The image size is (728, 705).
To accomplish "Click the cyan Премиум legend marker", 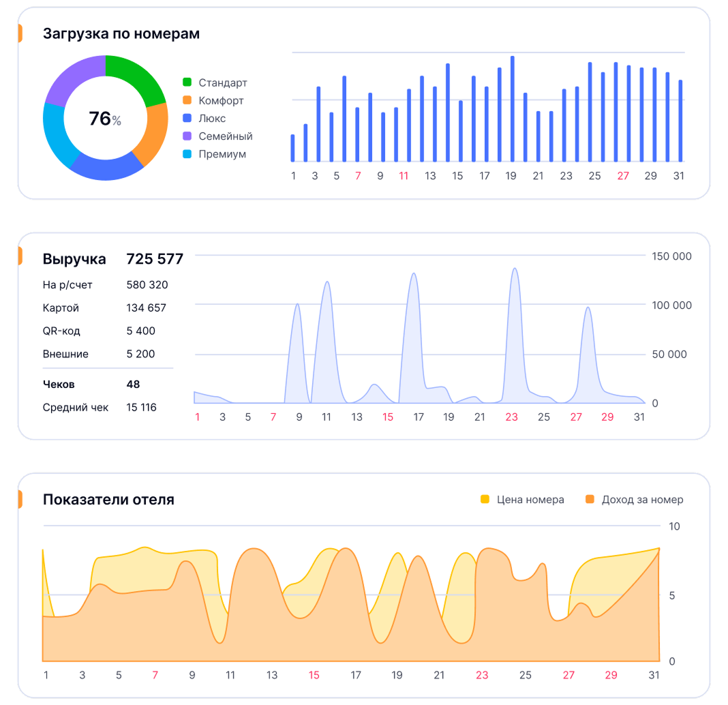I will [x=187, y=153].
